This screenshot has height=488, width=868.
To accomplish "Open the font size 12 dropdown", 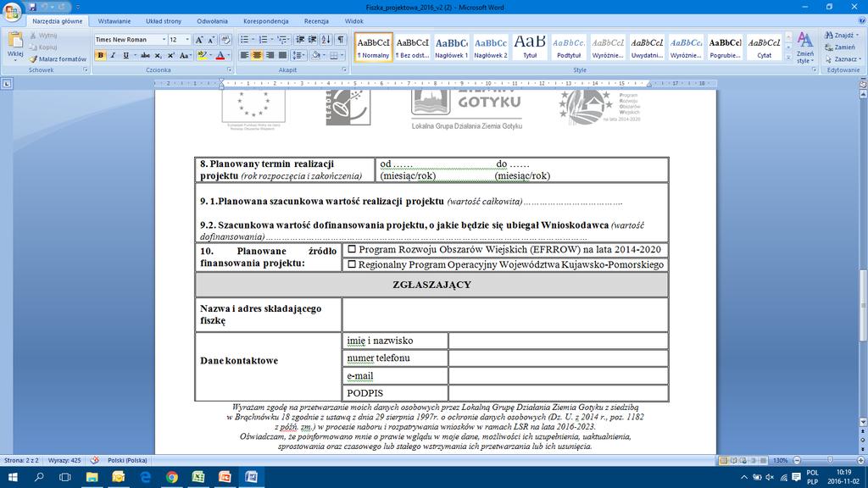I will (x=187, y=40).
